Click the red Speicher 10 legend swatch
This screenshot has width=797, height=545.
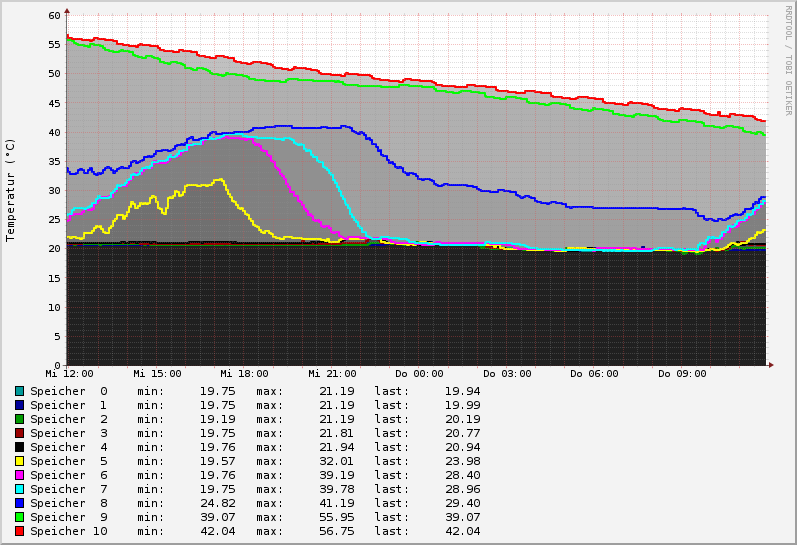click(19, 531)
